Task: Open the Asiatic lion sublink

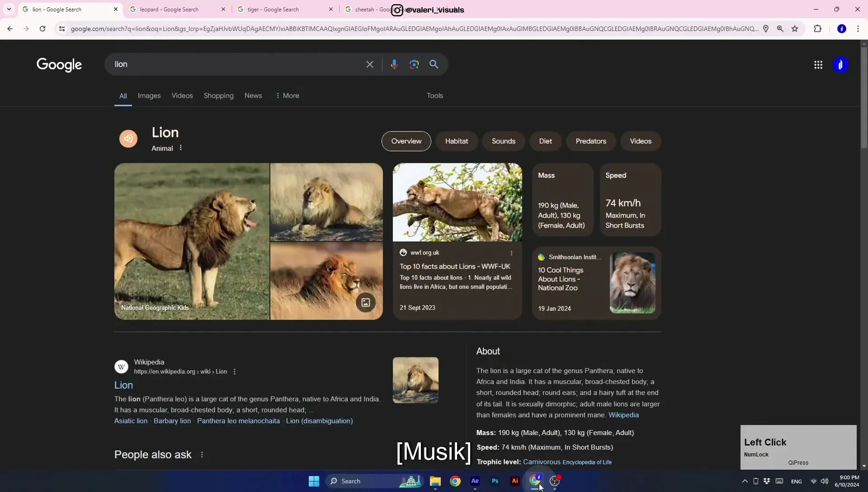Action: (131, 421)
